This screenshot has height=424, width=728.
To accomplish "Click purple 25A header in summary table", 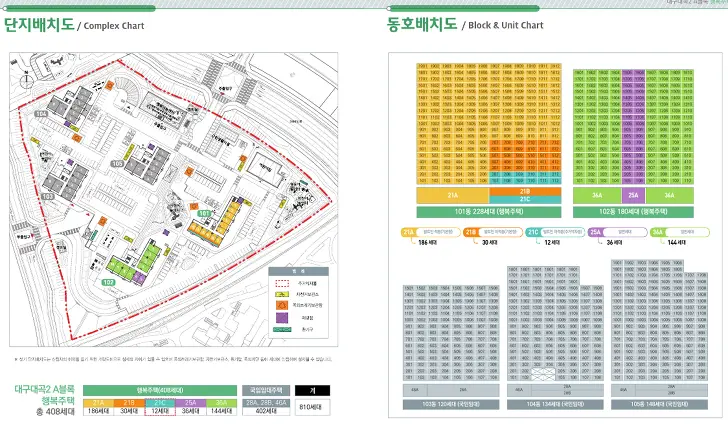I will point(191,403).
